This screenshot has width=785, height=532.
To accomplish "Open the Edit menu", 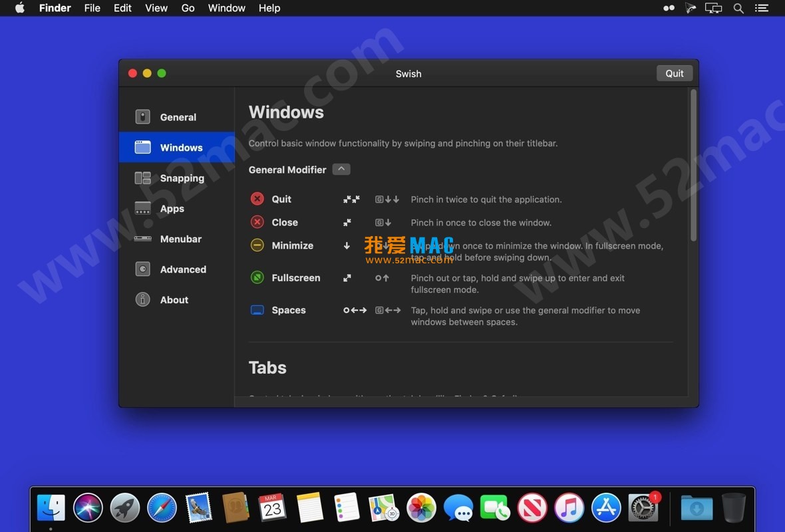I will (x=122, y=8).
